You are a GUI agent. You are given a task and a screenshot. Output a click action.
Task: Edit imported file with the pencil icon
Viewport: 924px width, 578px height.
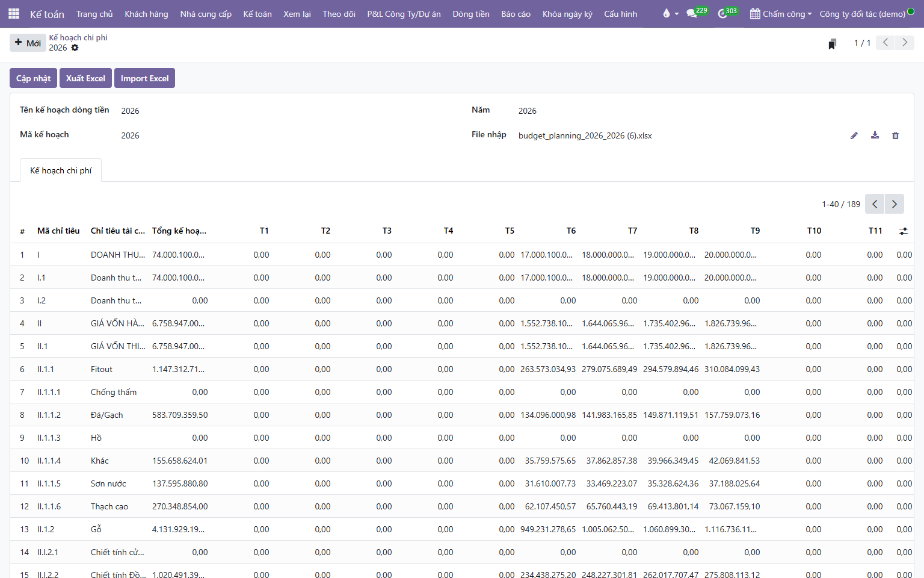[x=854, y=135]
